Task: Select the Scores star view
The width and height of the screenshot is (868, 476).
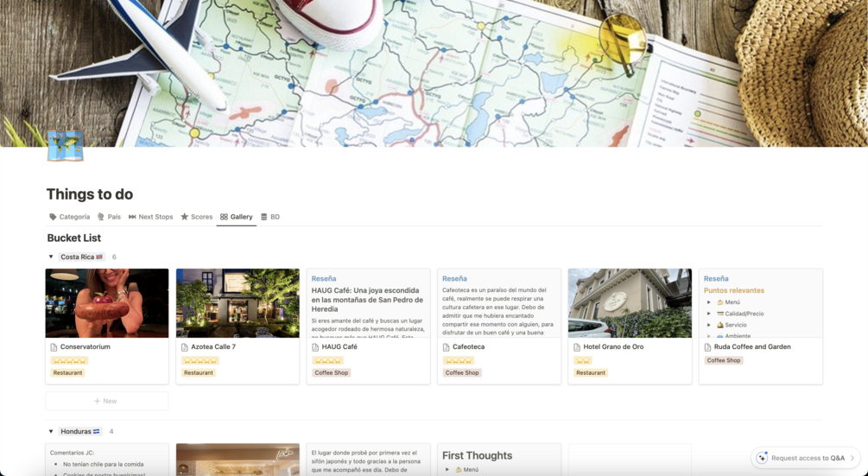Action: 197,217
